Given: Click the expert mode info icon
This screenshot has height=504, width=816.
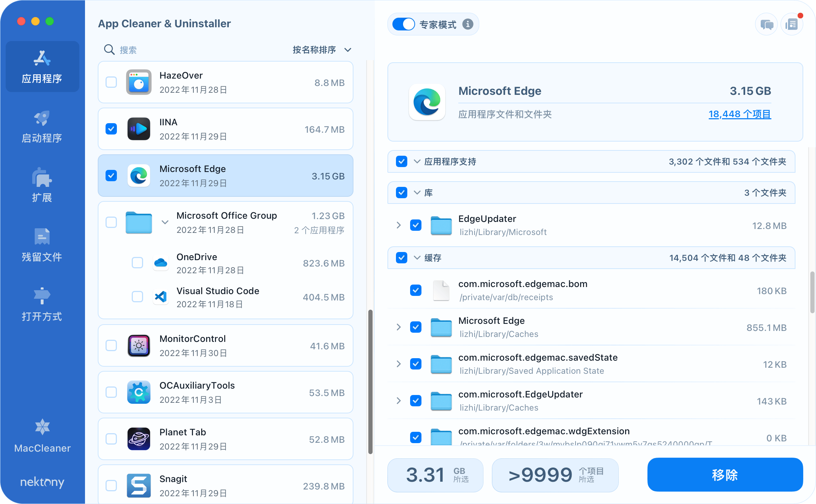Looking at the screenshot, I should tap(468, 24).
